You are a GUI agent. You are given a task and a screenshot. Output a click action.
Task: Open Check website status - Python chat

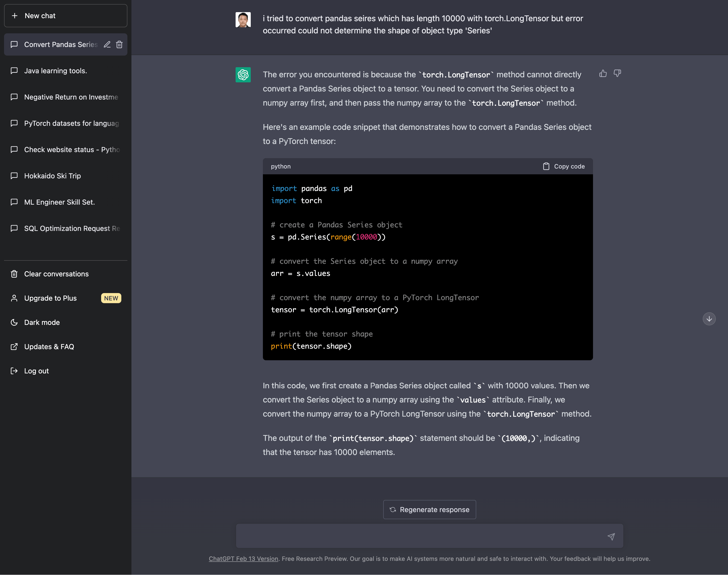click(65, 150)
